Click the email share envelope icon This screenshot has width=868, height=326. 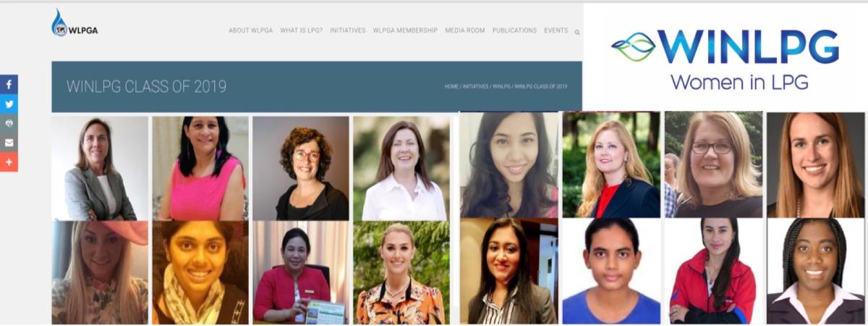(9, 143)
